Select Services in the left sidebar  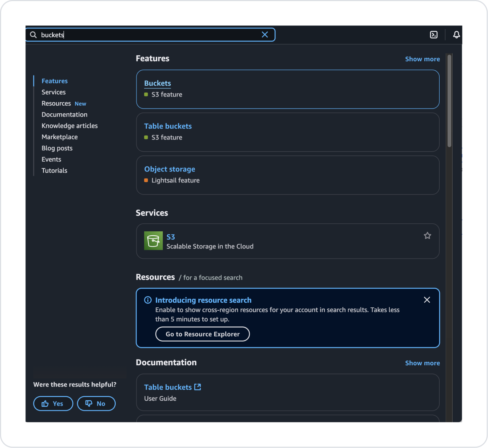tap(53, 92)
